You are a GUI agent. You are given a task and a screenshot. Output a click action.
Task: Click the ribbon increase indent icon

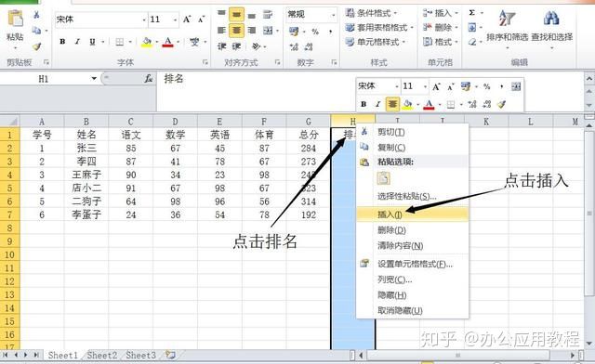point(236,46)
